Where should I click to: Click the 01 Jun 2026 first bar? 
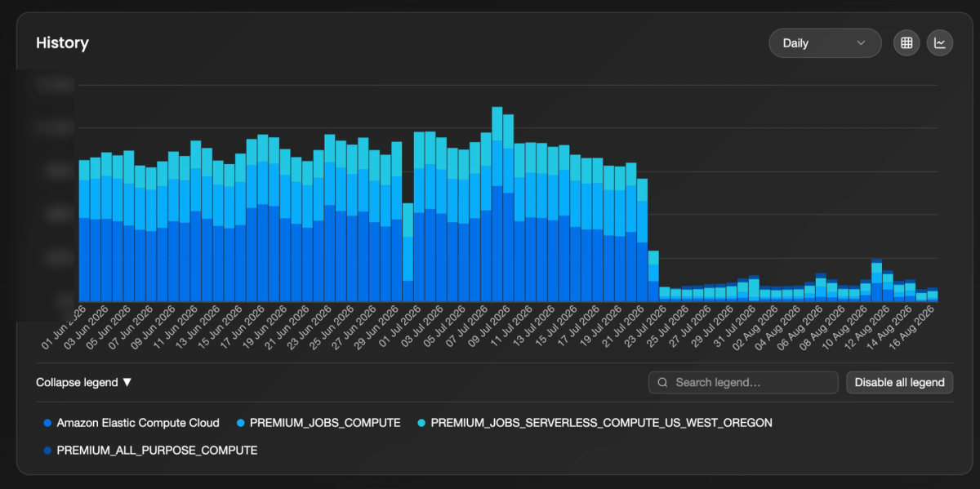click(84, 231)
